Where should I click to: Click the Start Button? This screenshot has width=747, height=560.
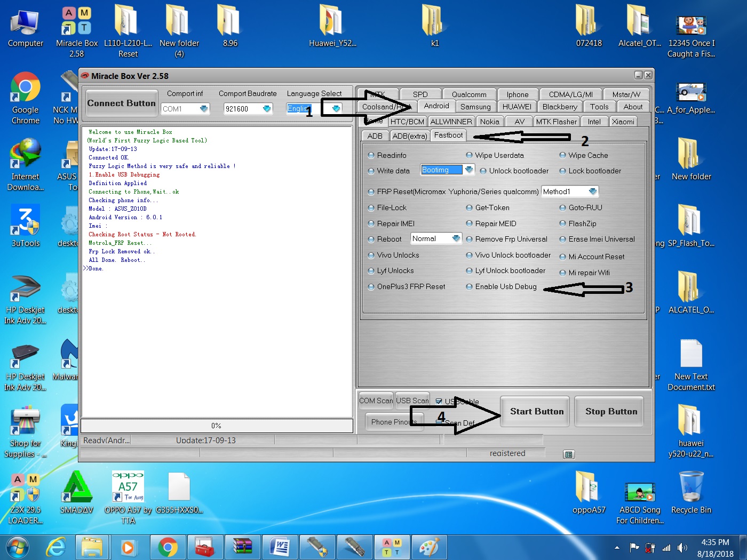click(535, 411)
